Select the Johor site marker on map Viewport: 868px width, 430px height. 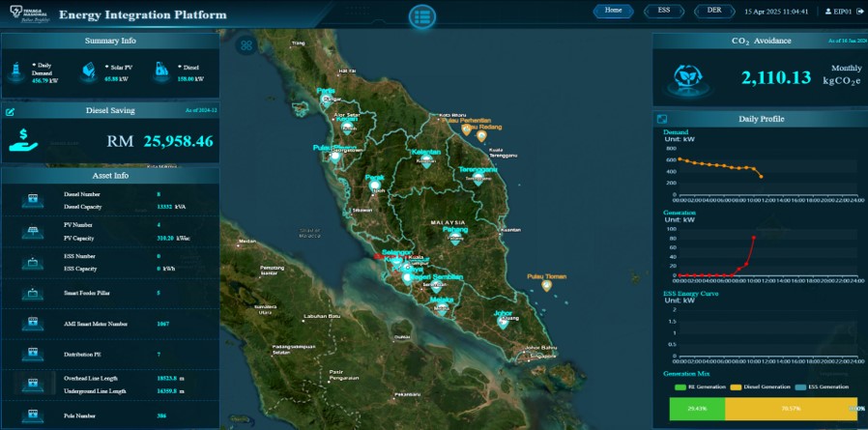pos(503,321)
